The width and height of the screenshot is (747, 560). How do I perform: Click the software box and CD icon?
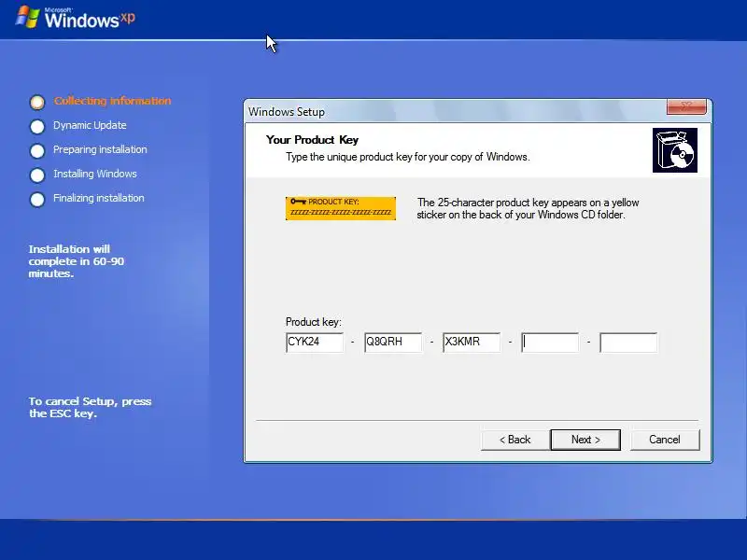click(x=674, y=150)
